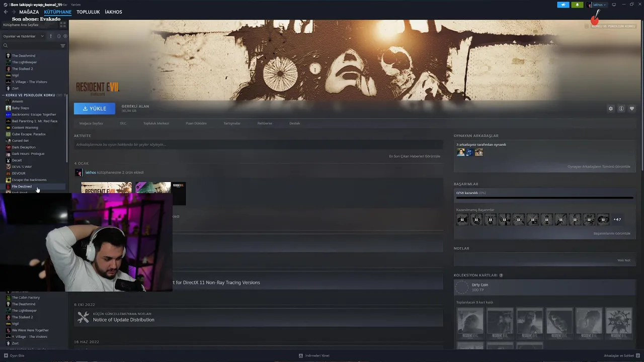This screenshot has height=362, width=644.
Task: Click the activity comment input field
Action: click(259, 145)
